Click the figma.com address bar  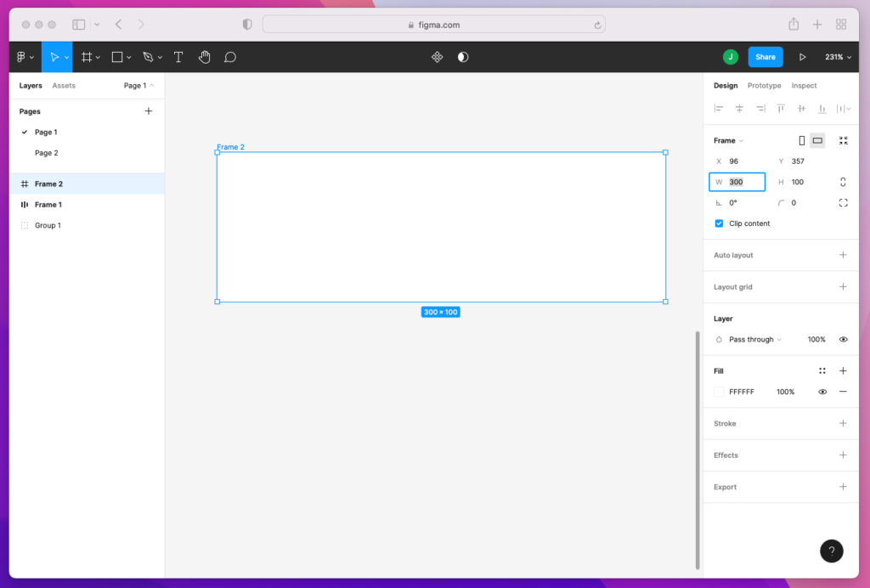(x=434, y=25)
